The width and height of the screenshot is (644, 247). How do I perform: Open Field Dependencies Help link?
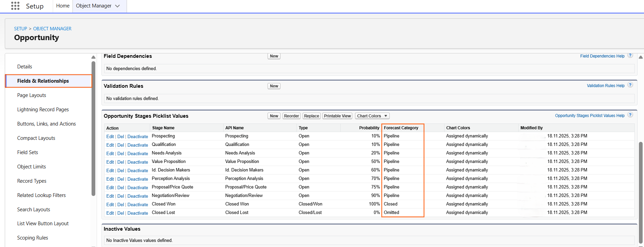602,56
